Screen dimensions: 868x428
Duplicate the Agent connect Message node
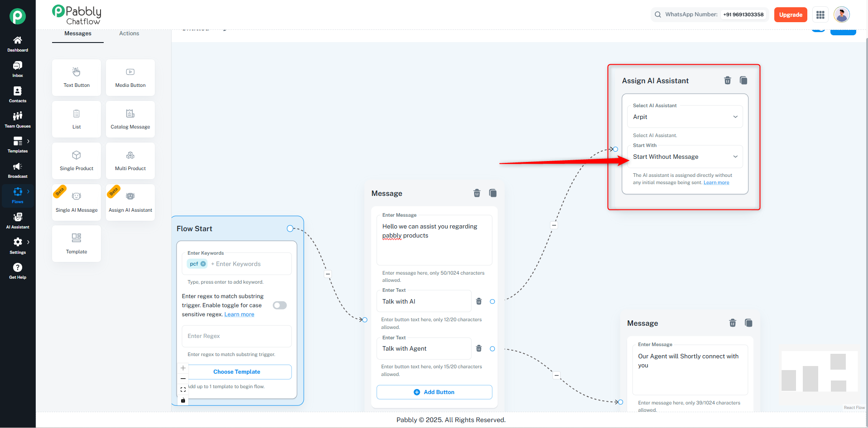point(748,323)
